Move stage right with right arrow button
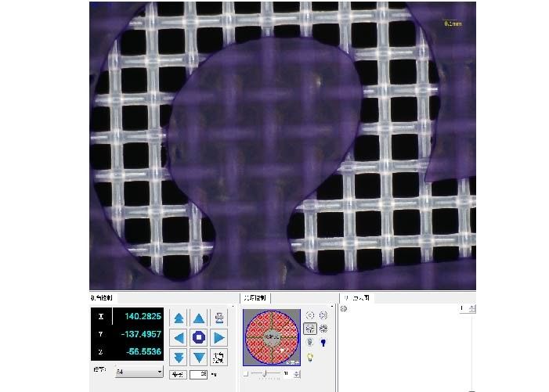The height and width of the screenshot is (392, 549). [x=219, y=338]
